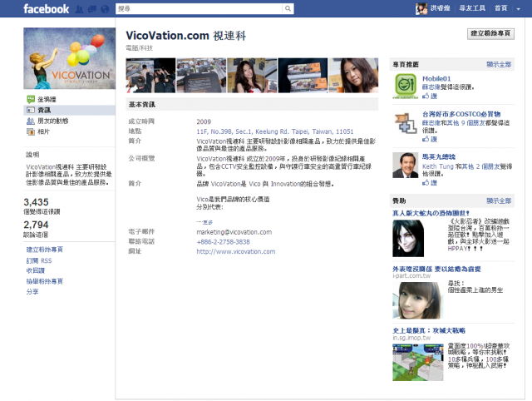
Task: Click 顯示全部 in 贊助 section
Action: [499, 200]
